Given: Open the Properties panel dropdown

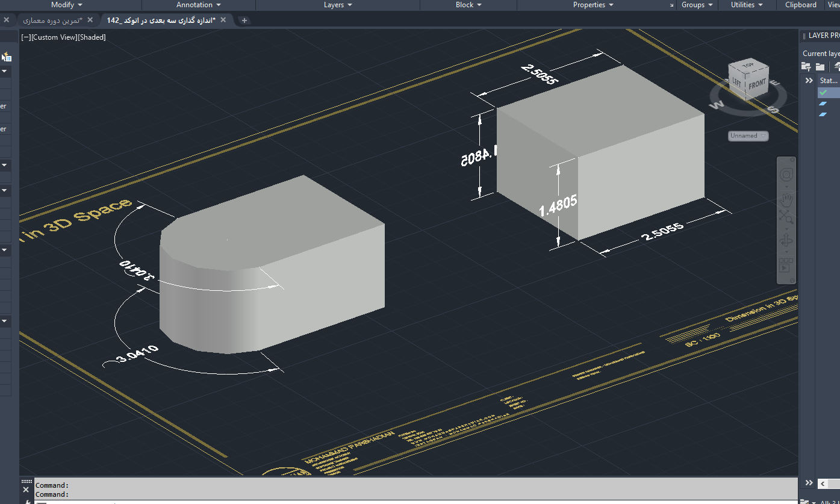Looking at the screenshot, I should (x=594, y=5).
